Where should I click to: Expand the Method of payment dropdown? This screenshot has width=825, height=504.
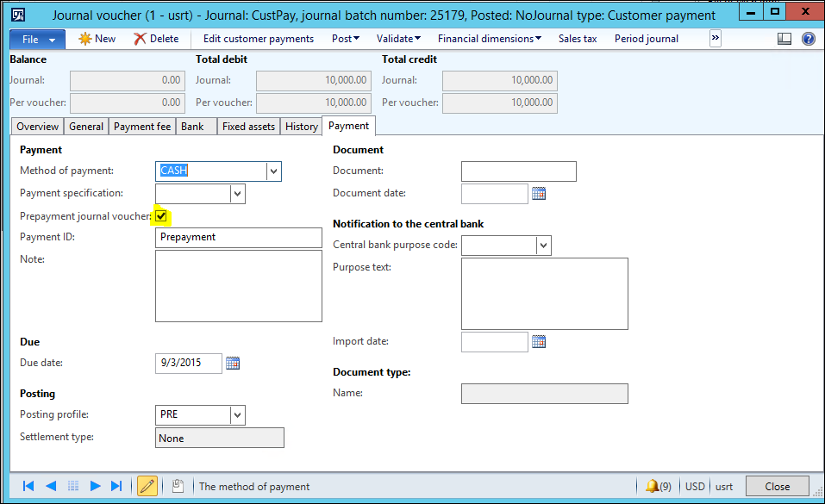click(273, 171)
